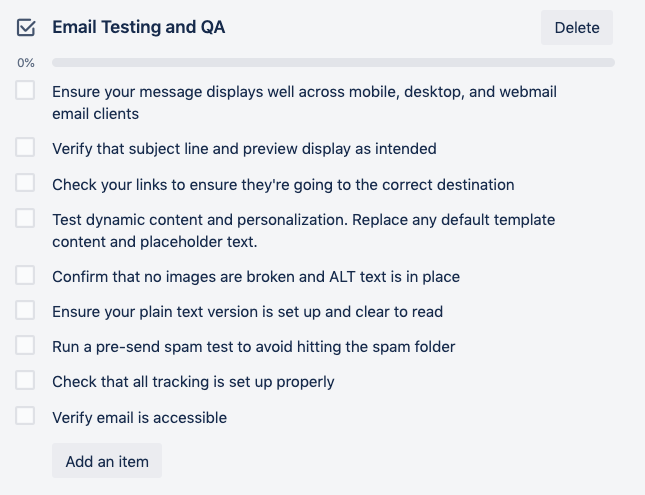Click the Check your links item text

click(283, 185)
